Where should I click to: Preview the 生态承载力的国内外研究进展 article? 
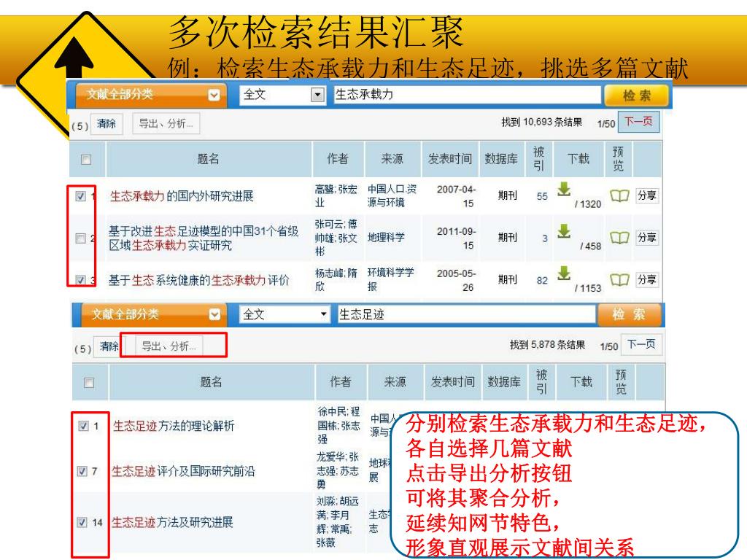[619, 195]
